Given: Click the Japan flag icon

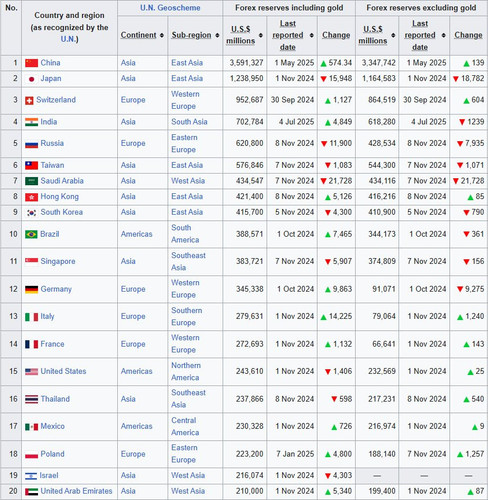Looking at the screenshot, I should 31,79.
